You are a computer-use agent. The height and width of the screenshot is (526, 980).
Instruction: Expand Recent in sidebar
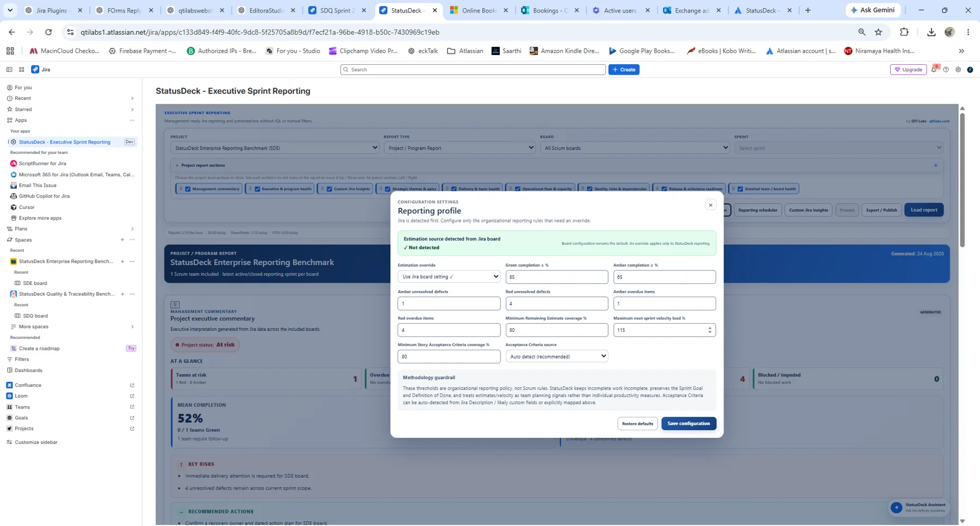tap(132, 98)
